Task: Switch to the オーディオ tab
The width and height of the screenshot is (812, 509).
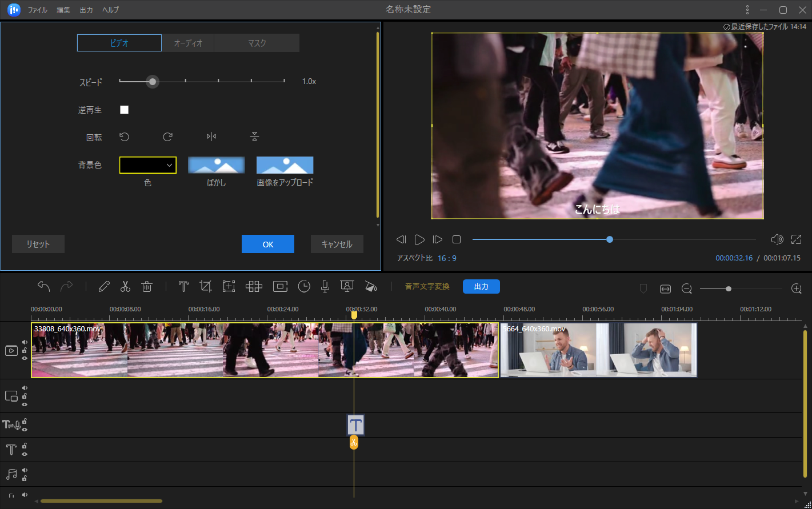Action: click(188, 43)
